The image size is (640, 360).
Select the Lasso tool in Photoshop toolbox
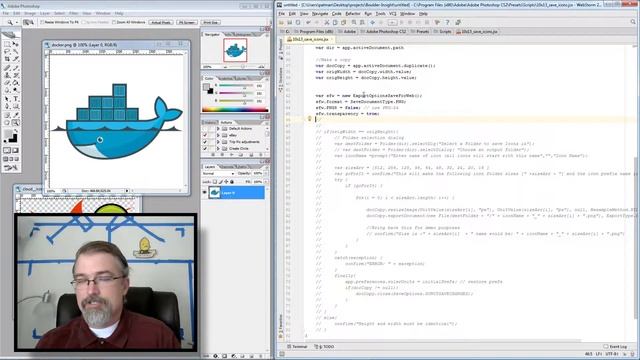[7, 51]
